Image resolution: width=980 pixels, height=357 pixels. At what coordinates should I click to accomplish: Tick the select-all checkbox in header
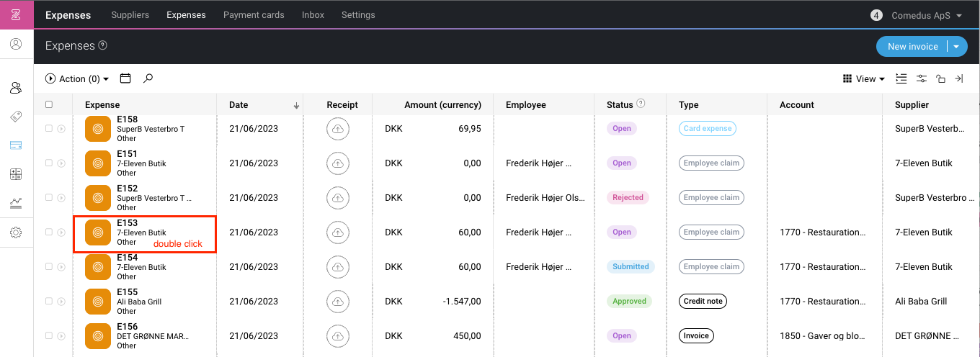49,104
